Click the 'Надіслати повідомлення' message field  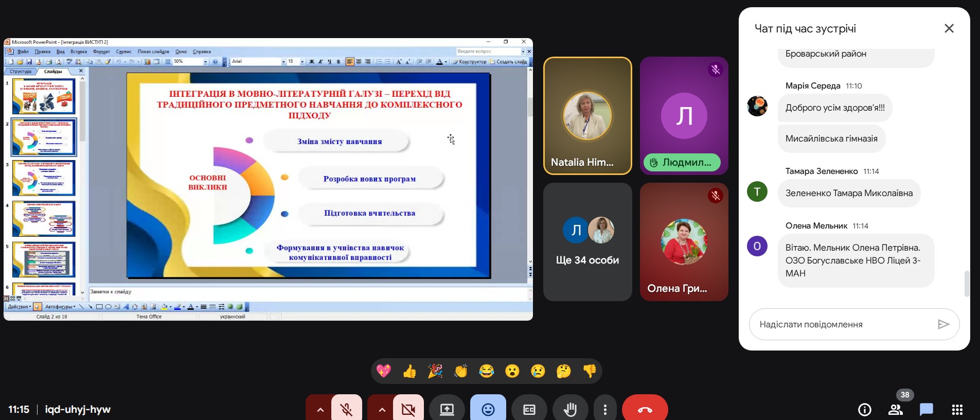tap(844, 324)
